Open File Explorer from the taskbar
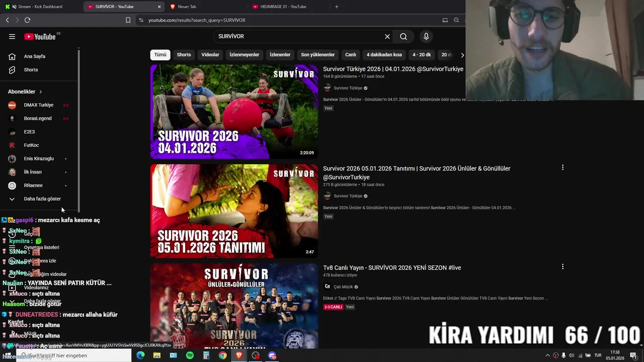The width and height of the screenshot is (644, 362). point(157,355)
